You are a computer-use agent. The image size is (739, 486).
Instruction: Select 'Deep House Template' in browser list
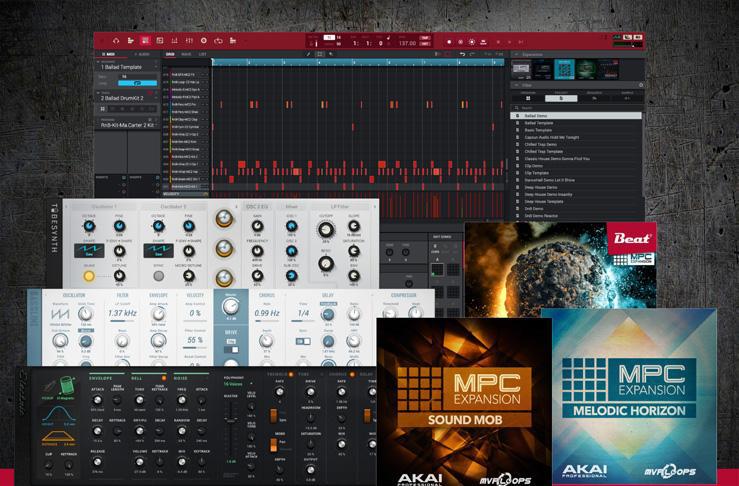pyautogui.click(x=576, y=201)
